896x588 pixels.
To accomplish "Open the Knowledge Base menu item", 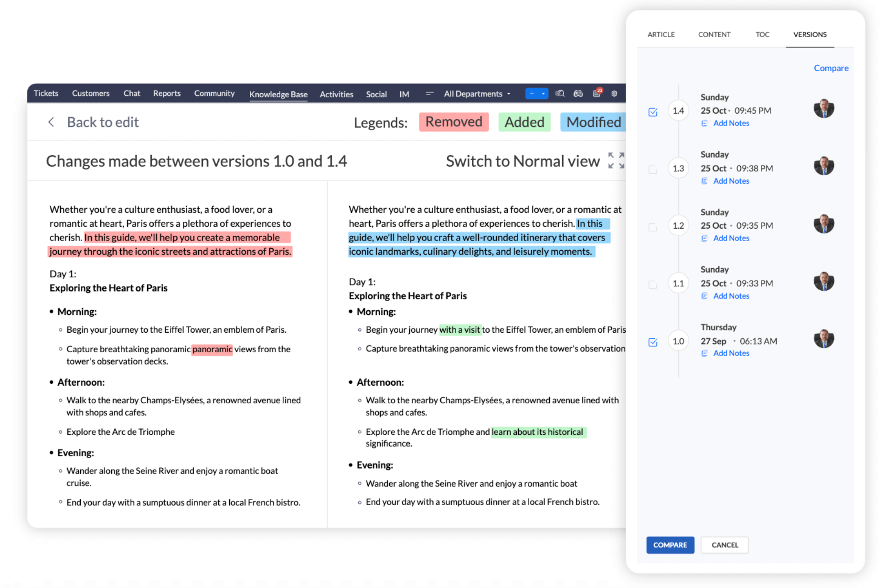I will pos(278,94).
